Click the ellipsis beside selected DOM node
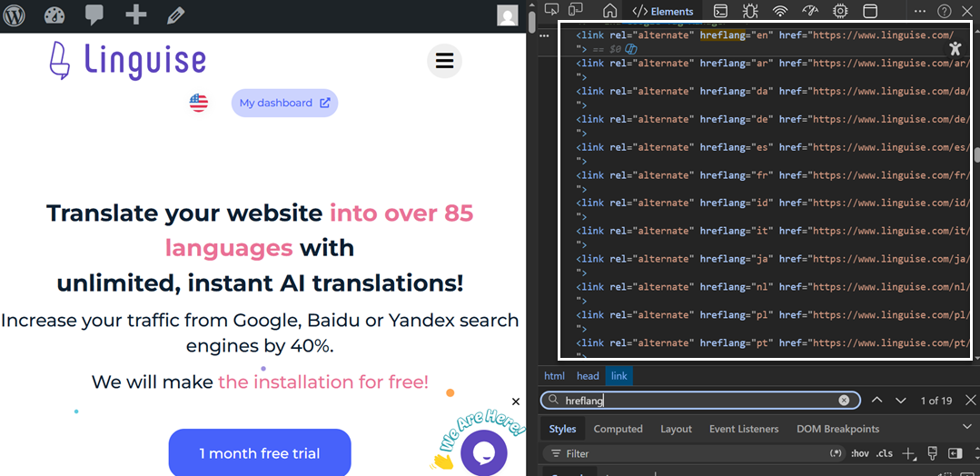The image size is (980, 476). pos(544,35)
